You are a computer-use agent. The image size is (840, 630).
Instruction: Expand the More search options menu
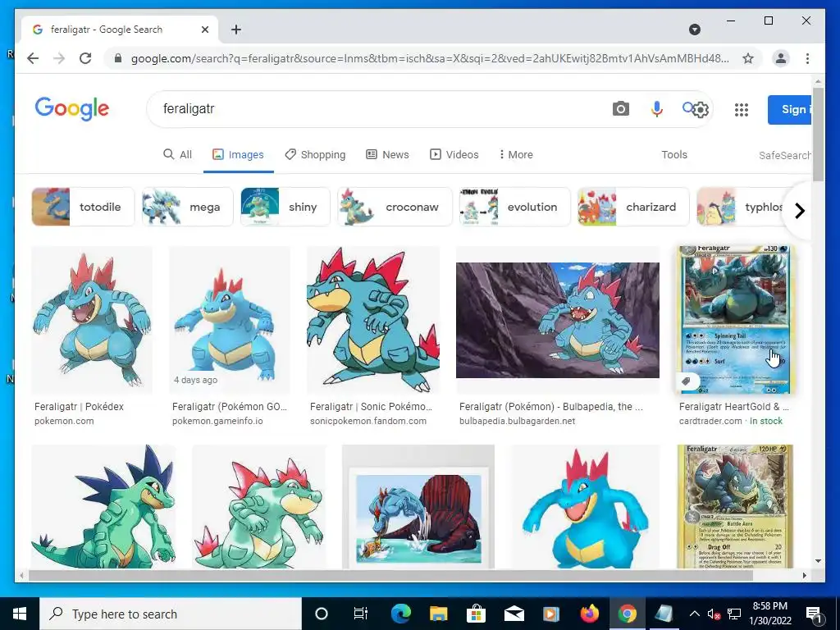(516, 154)
